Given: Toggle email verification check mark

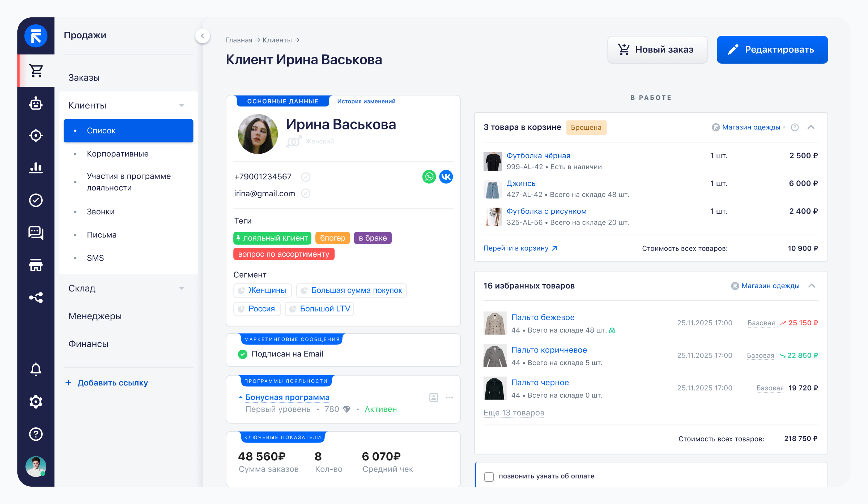Looking at the screenshot, I should pos(306,193).
